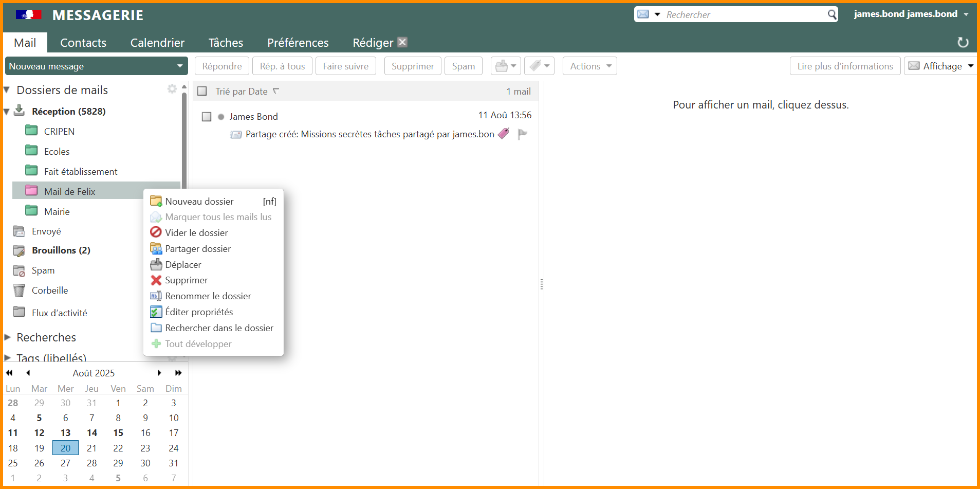980x489 pixels.
Task: Go to next month in mini calendar
Action: pos(159,373)
